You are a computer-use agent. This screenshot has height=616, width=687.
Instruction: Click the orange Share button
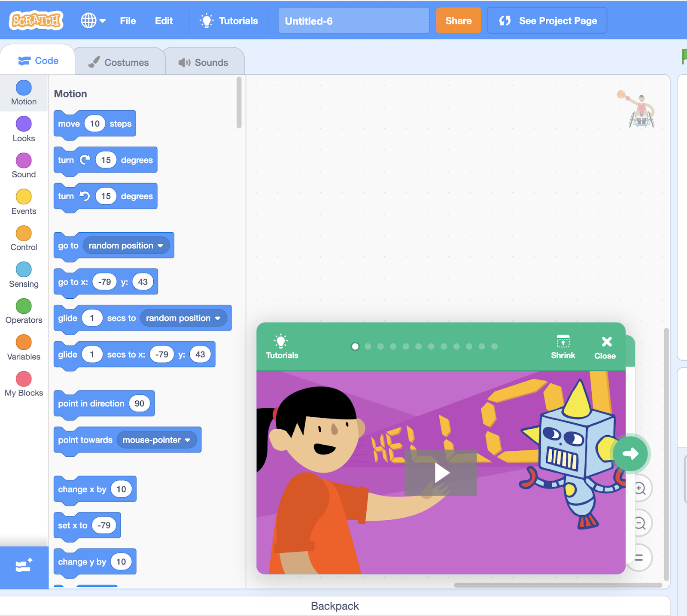point(458,20)
